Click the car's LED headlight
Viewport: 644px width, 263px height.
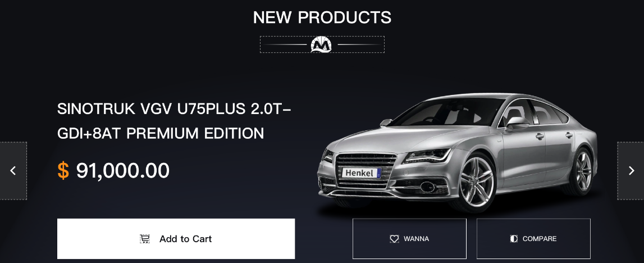(427, 156)
